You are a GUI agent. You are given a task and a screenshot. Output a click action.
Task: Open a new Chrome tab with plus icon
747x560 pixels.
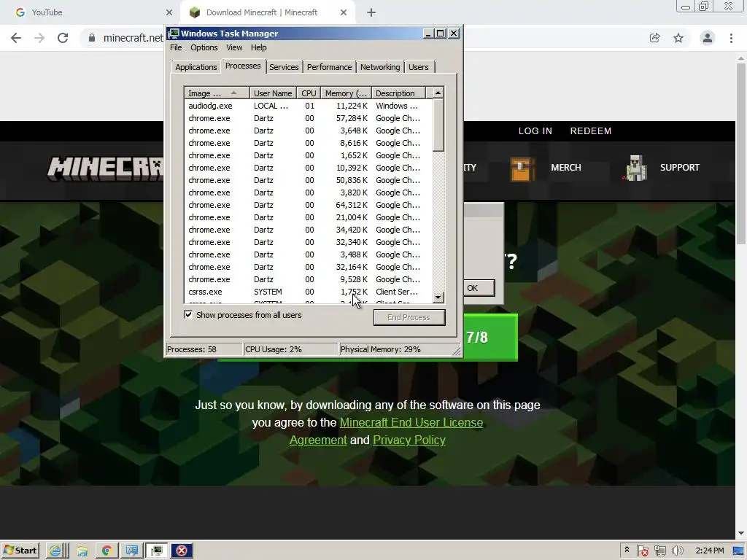(x=371, y=12)
